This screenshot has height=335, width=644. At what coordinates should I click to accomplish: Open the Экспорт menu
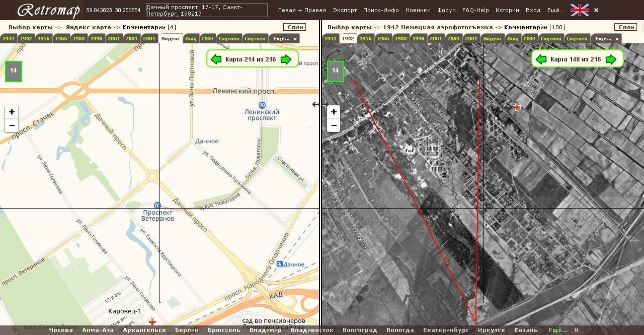(x=345, y=10)
